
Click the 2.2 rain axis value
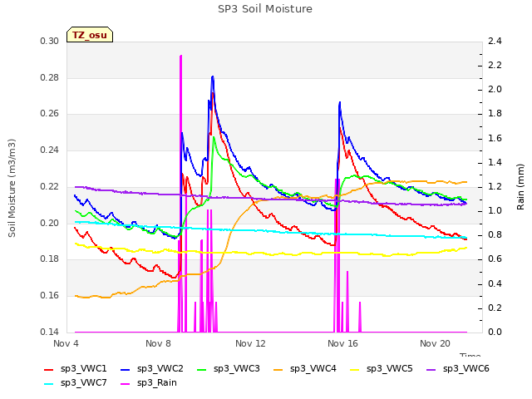(x=495, y=66)
